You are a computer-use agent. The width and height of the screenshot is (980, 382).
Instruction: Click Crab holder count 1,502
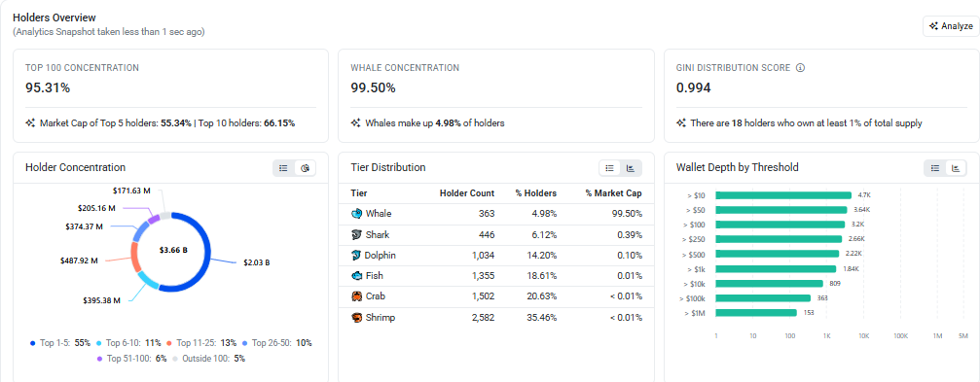pyautogui.click(x=483, y=296)
